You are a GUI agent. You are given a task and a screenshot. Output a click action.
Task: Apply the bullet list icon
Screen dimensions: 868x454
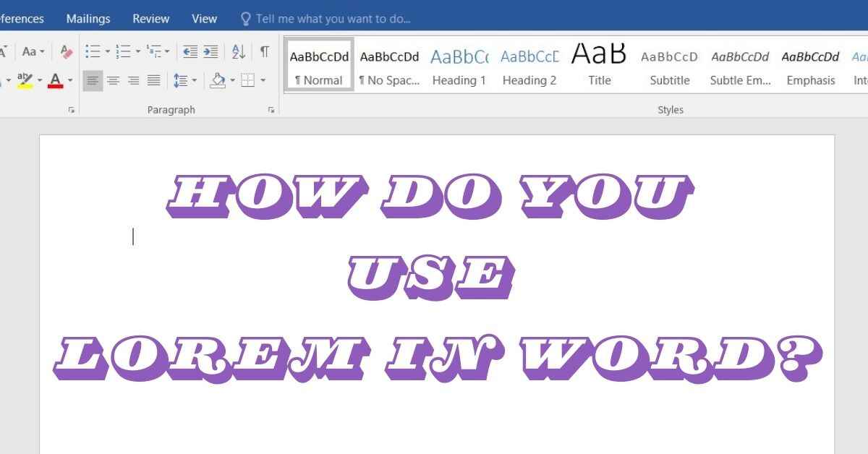(93, 52)
